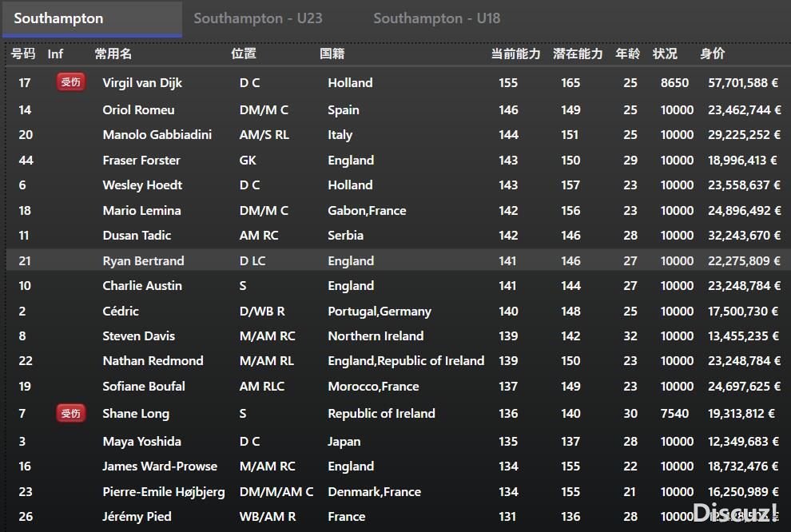The height and width of the screenshot is (532, 791).
Task: Select player Wesley Hoedt
Action: 142,185
